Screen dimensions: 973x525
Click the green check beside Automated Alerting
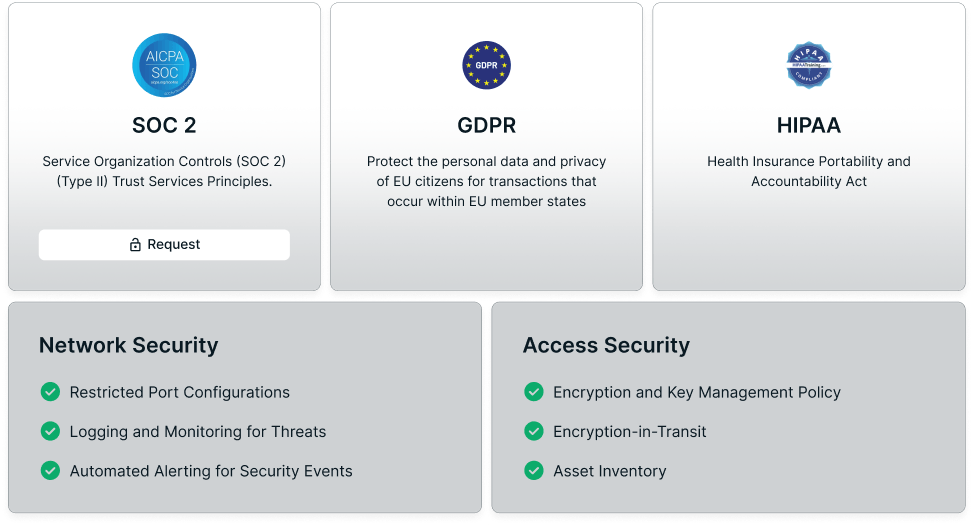[50, 470]
